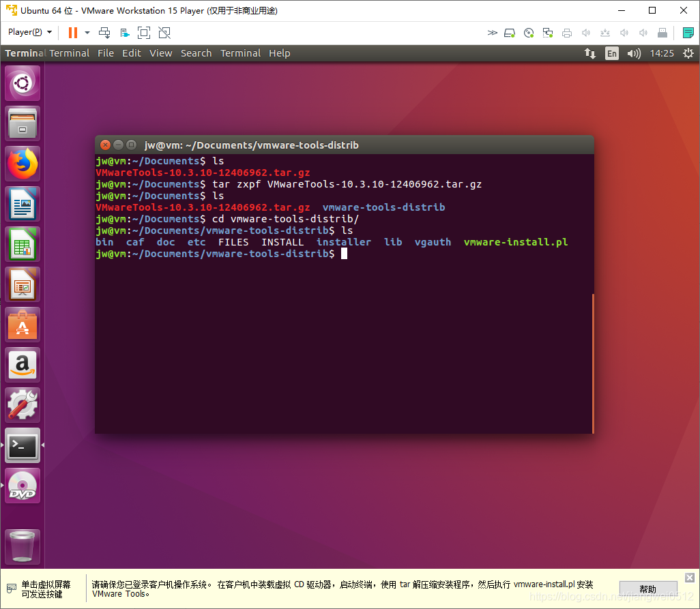700x609 pixels.
Task: Click the printer device icon
Action: click(567, 33)
